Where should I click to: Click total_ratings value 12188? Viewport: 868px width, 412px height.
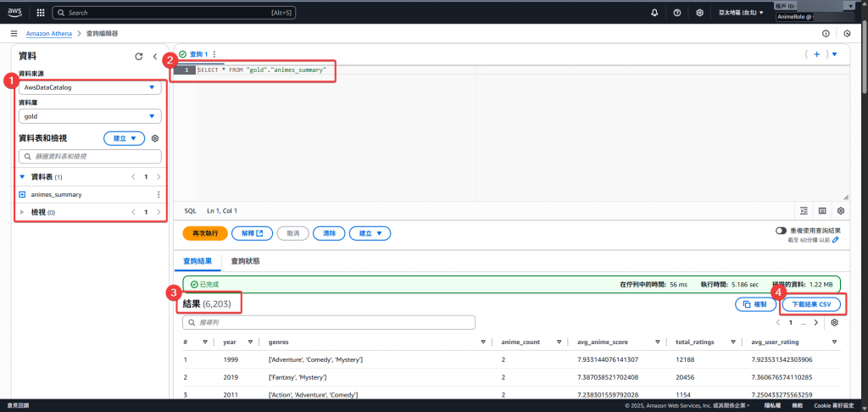pos(685,360)
